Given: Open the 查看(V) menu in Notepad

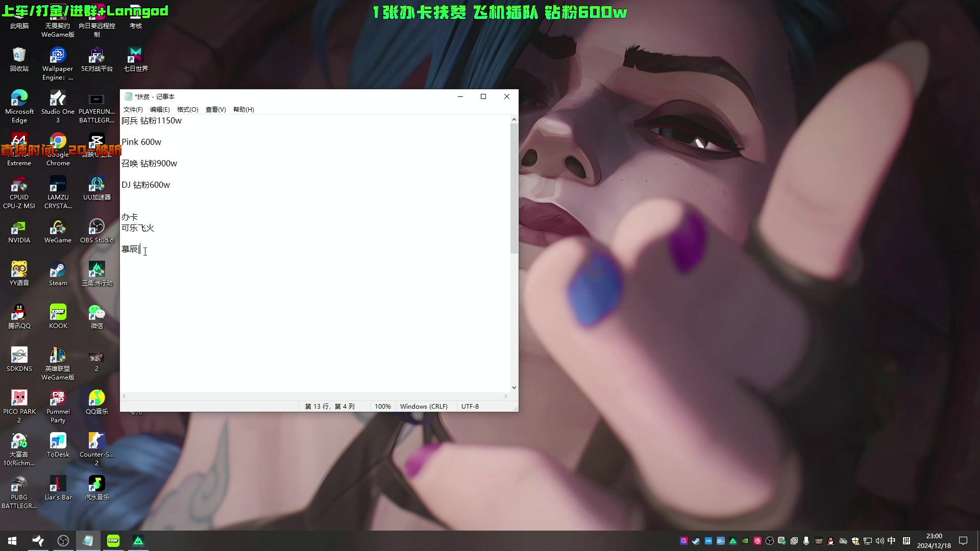Looking at the screenshot, I should (215, 110).
